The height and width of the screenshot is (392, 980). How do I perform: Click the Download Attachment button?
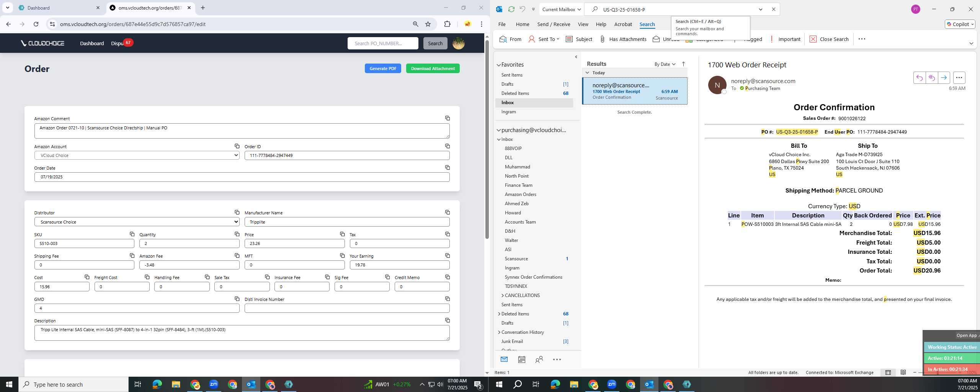tap(433, 69)
